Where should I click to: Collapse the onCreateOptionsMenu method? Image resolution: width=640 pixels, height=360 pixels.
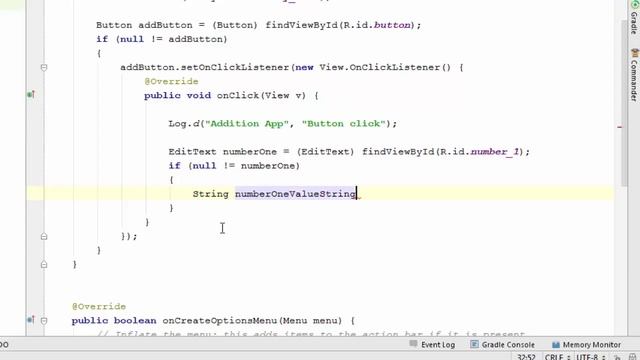[x=44, y=321]
